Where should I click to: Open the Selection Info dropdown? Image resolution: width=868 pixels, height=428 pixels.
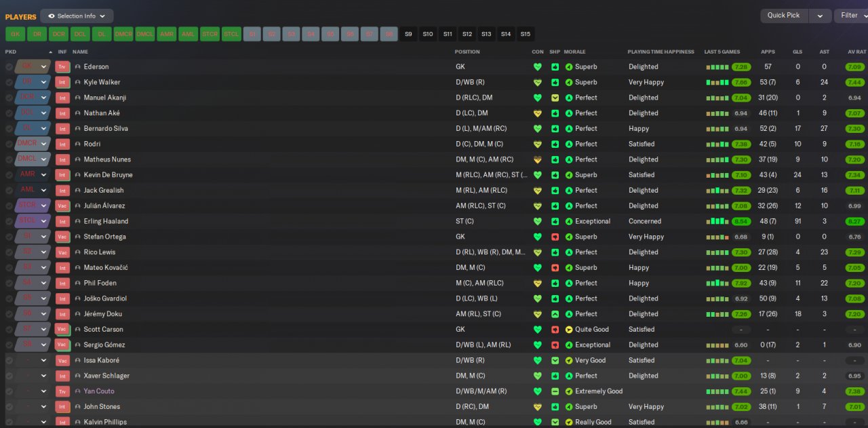[77, 16]
